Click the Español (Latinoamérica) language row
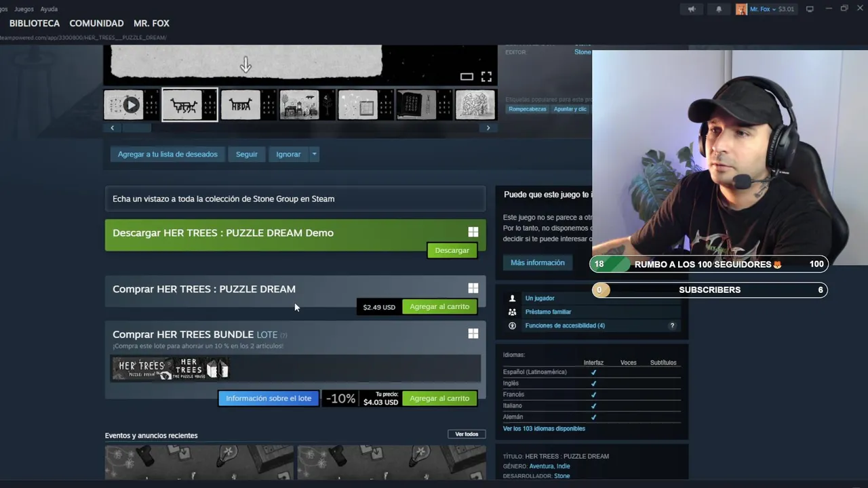Screen dimensions: 868x488 (x=591, y=372)
